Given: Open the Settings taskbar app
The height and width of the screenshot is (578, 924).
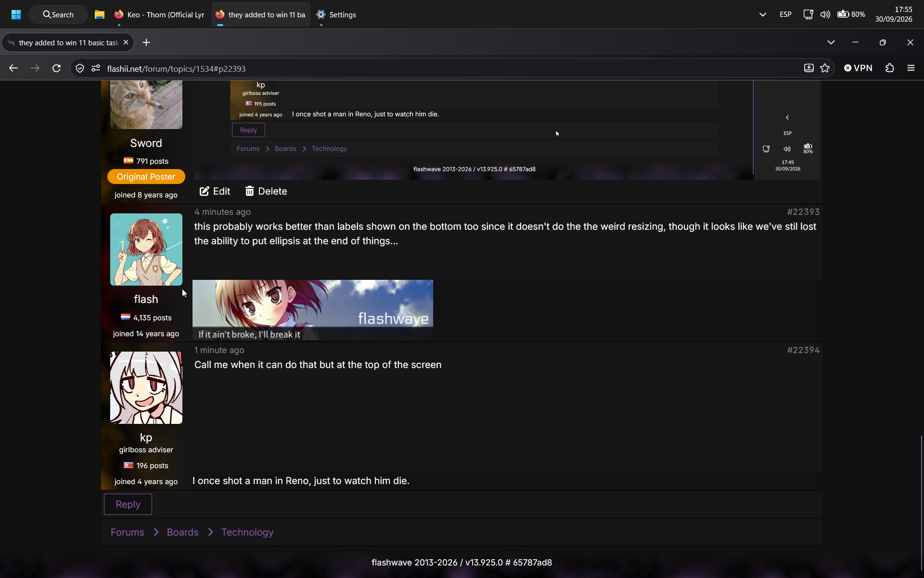Looking at the screenshot, I should pos(336,14).
